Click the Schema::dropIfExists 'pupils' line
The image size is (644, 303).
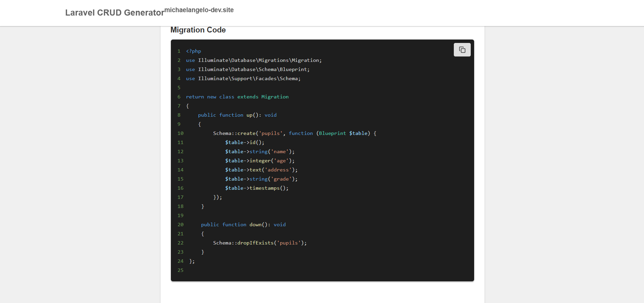[260, 243]
